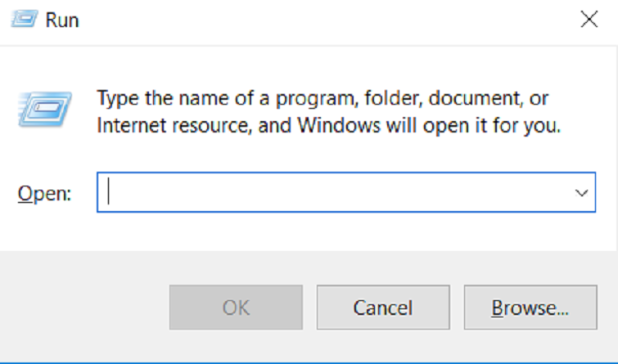The height and width of the screenshot is (364, 618).
Task: Click the gray button panel left of OK
Action: coord(82,308)
